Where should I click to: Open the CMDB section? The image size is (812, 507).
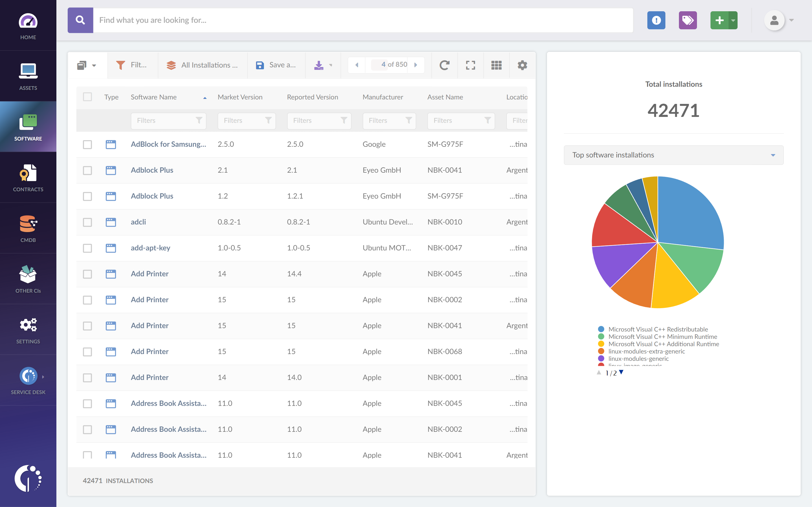click(x=28, y=228)
